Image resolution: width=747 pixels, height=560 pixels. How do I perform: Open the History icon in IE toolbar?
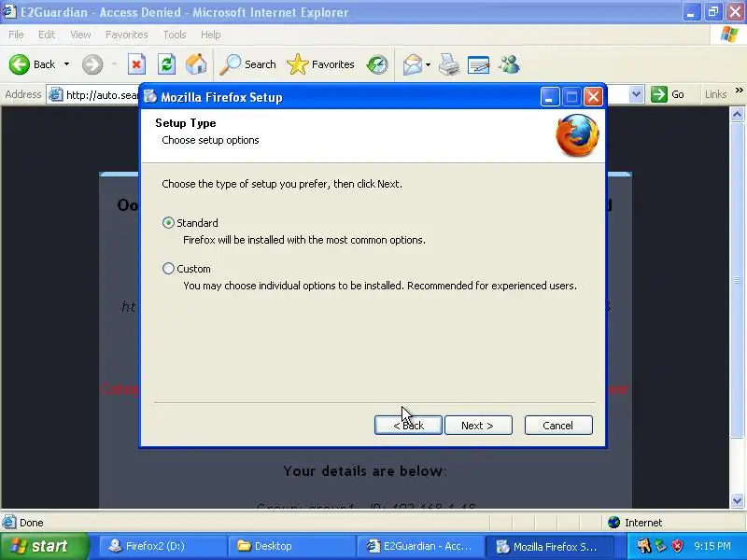coord(377,64)
